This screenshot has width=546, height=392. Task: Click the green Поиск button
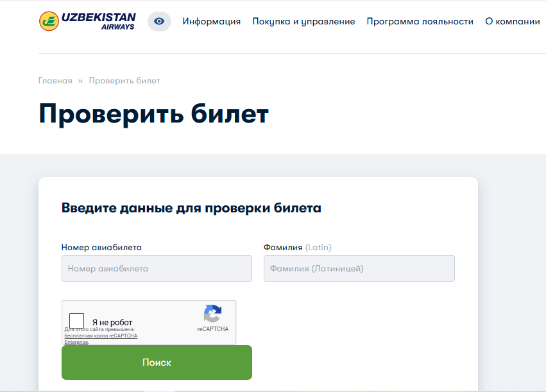tap(157, 362)
